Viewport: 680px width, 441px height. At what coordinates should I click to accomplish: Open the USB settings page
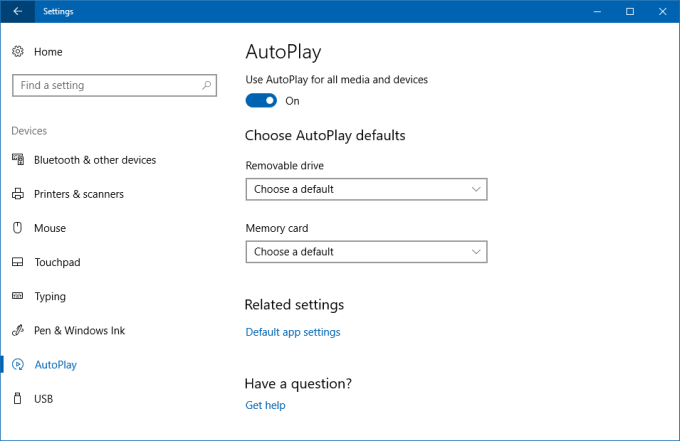tap(43, 399)
